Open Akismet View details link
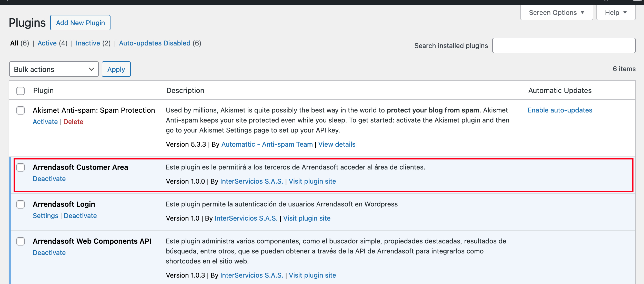644x284 pixels. (337, 144)
